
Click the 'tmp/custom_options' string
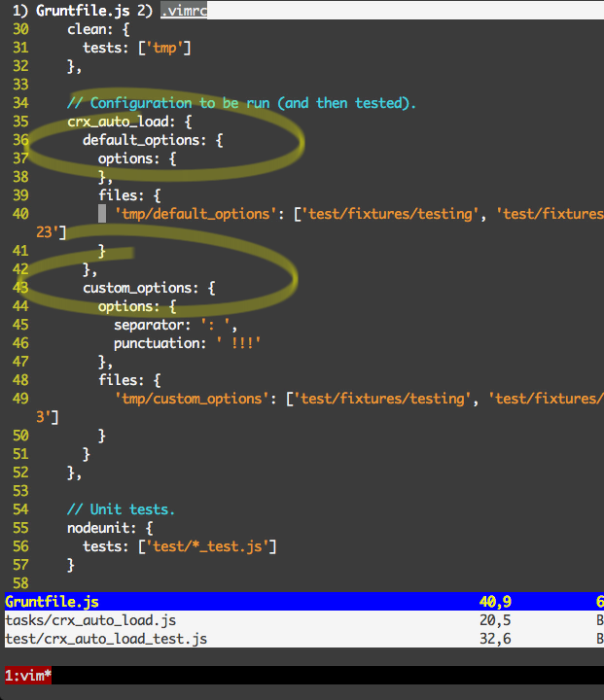[193, 399]
